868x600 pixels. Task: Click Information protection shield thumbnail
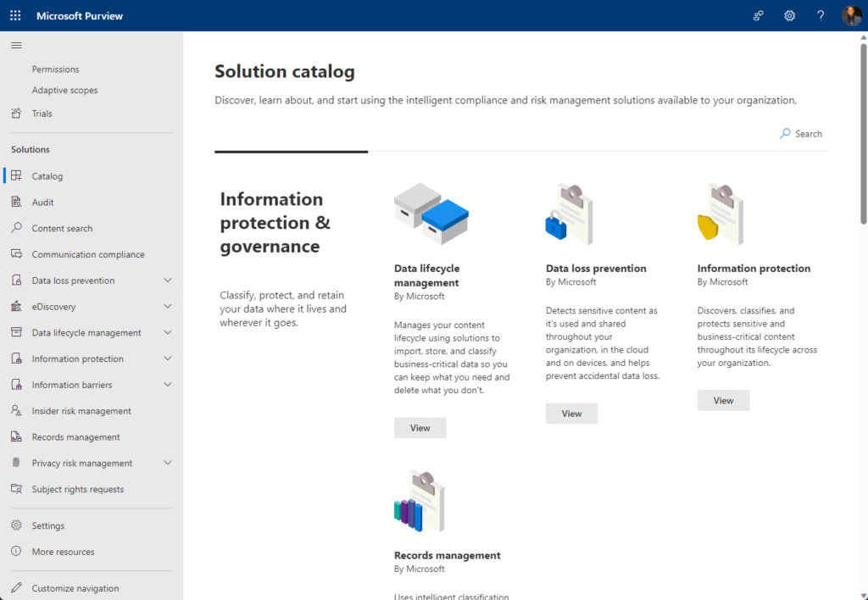(721, 214)
